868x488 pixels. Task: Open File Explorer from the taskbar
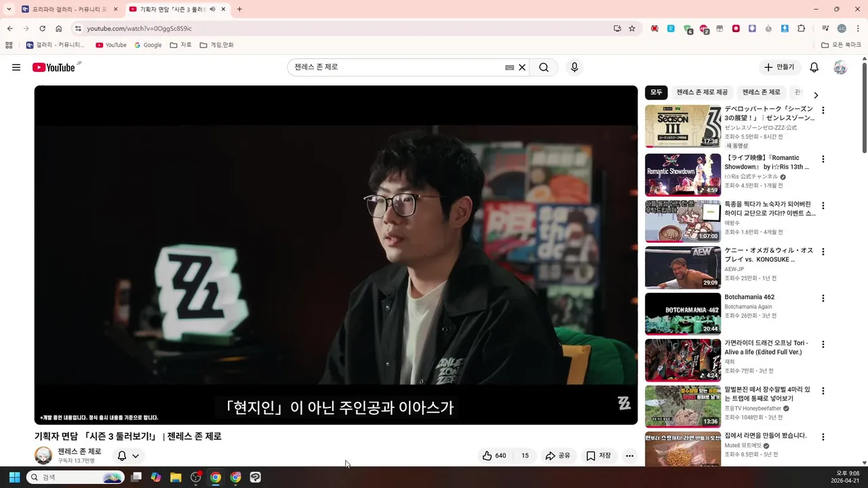176,477
